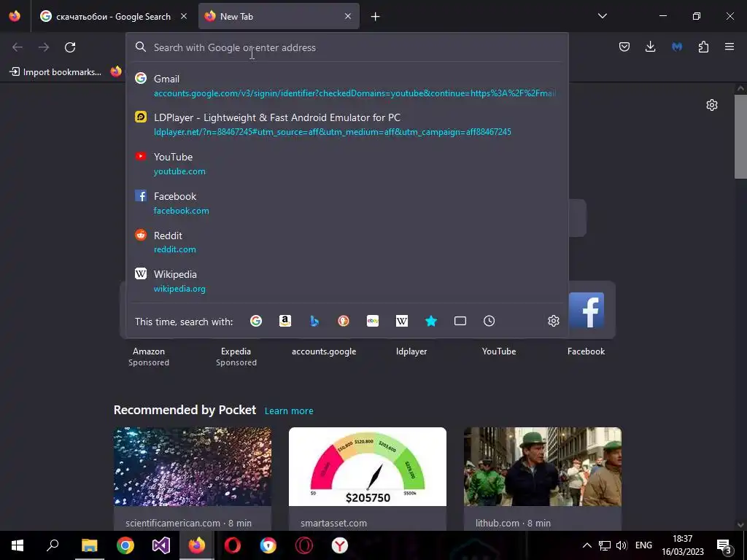
Task: Open Visual Studio from taskbar
Action: pos(161,545)
